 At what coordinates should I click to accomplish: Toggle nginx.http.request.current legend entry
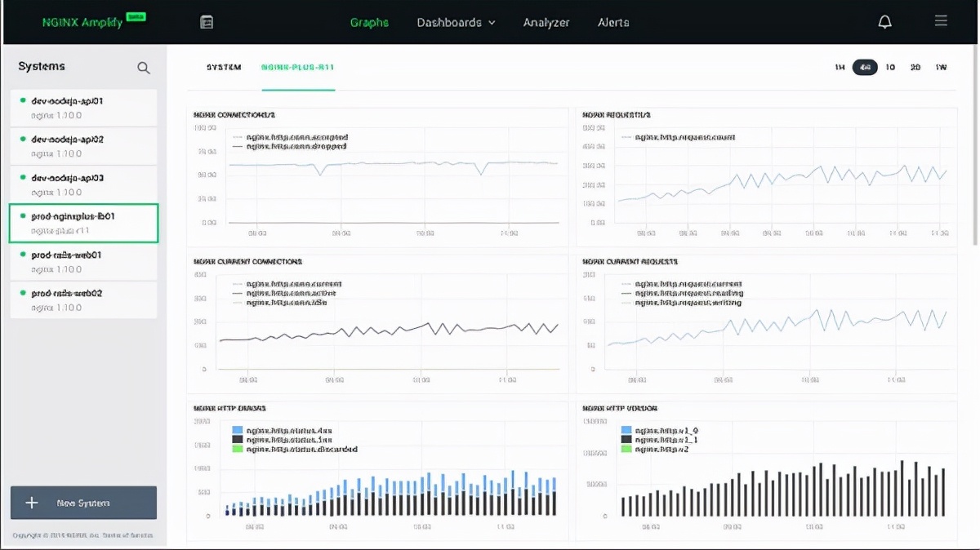pos(682,284)
